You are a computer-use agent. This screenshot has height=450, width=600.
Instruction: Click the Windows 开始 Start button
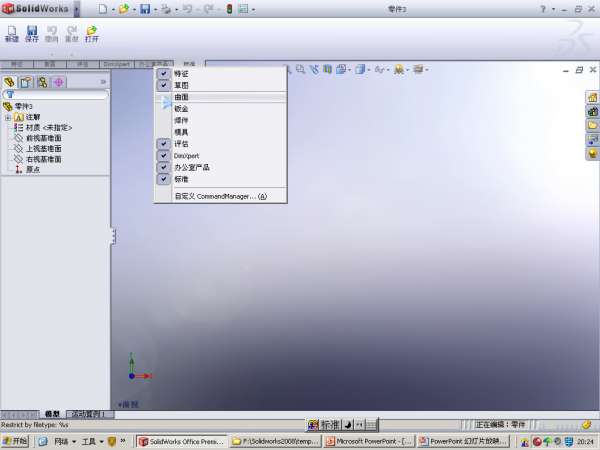15,441
